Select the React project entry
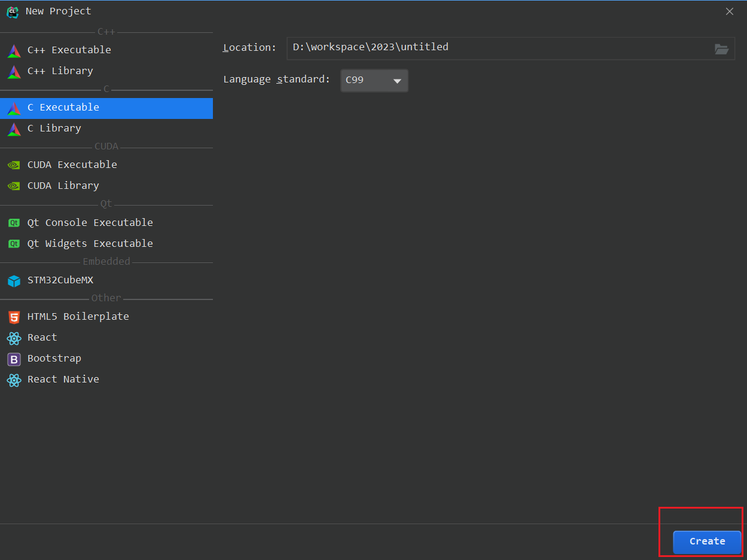Viewport: 747px width, 560px height. click(x=106, y=338)
